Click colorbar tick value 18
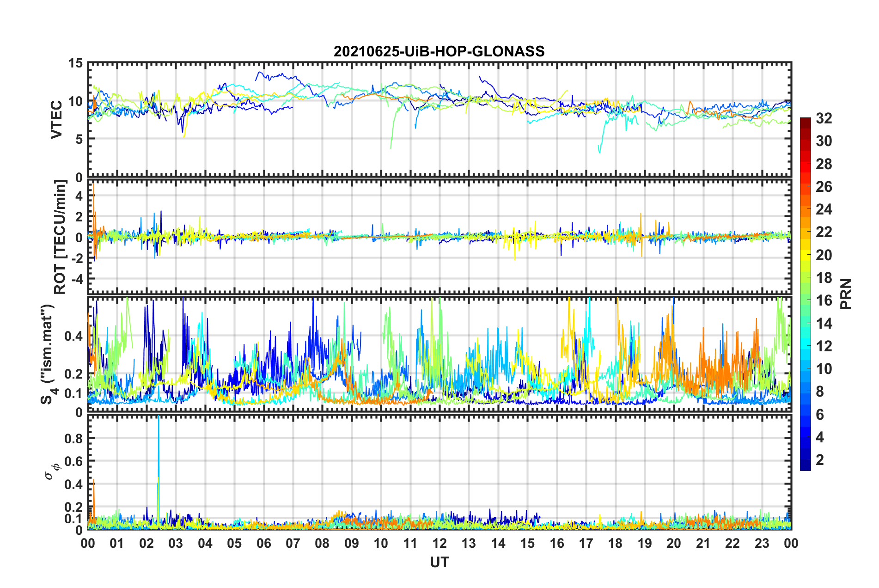879x588 pixels. [824, 278]
